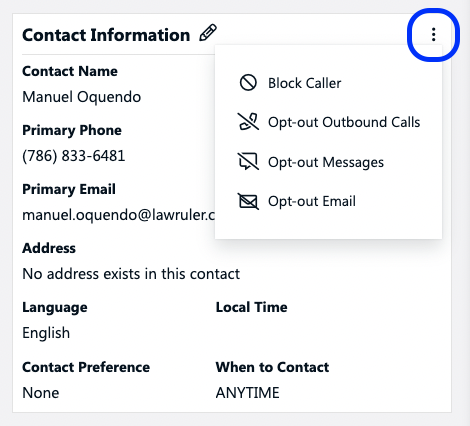Click the ANYTIME when-to-contact value
Screen dimensions: 470x426
[x=247, y=393]
